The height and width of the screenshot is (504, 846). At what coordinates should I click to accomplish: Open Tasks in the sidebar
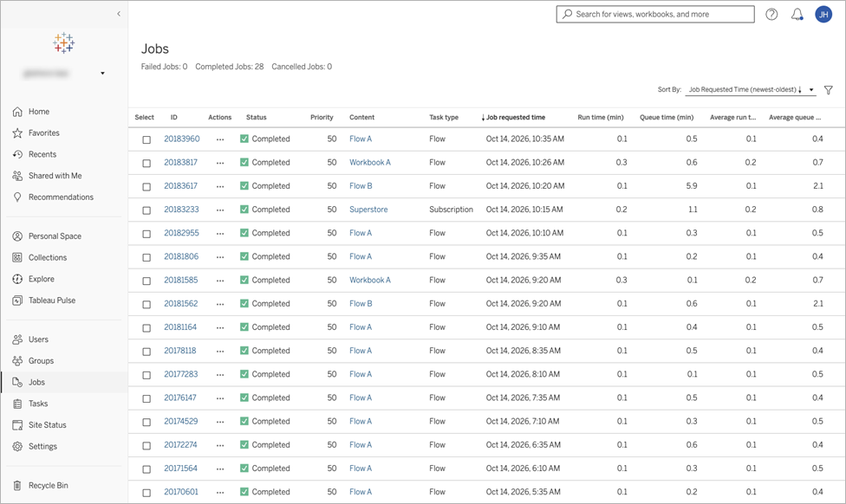38,404
